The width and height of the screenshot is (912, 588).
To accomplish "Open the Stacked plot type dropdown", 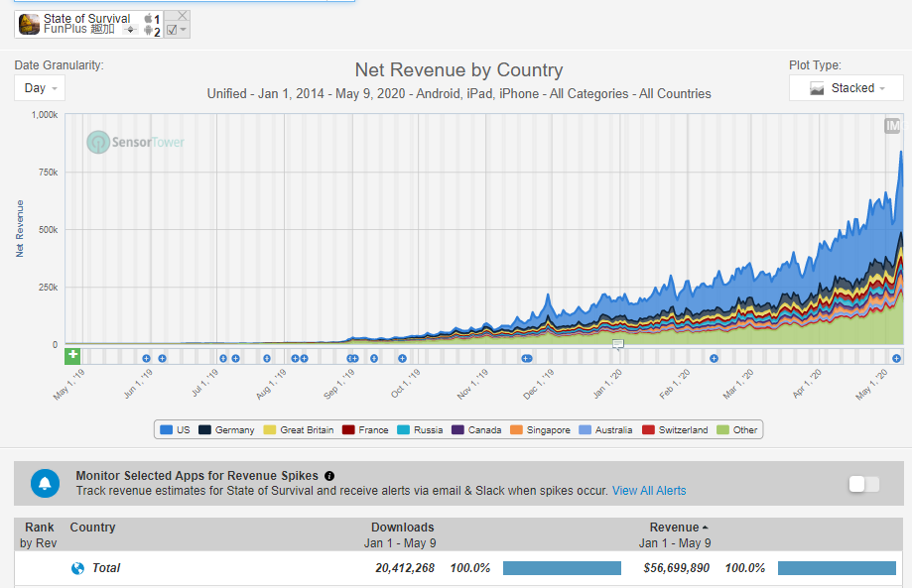I will [846, 88].
